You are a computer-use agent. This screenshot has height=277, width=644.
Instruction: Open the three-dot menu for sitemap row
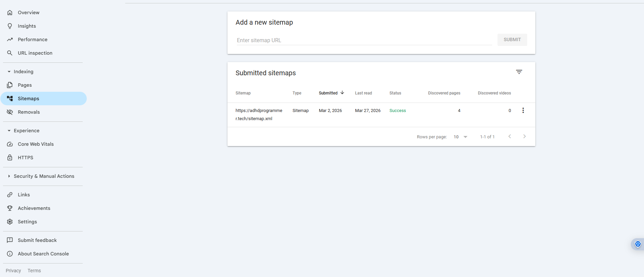pyautogui.click(x=523, y=111)
